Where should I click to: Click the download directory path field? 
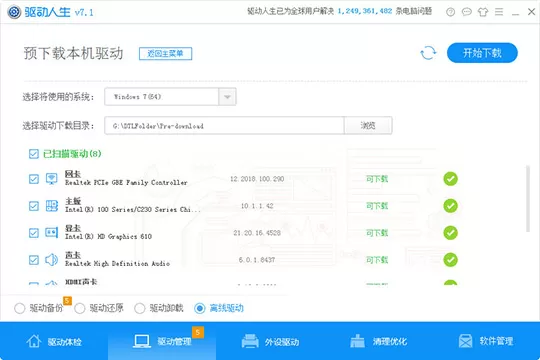(224, 126)
